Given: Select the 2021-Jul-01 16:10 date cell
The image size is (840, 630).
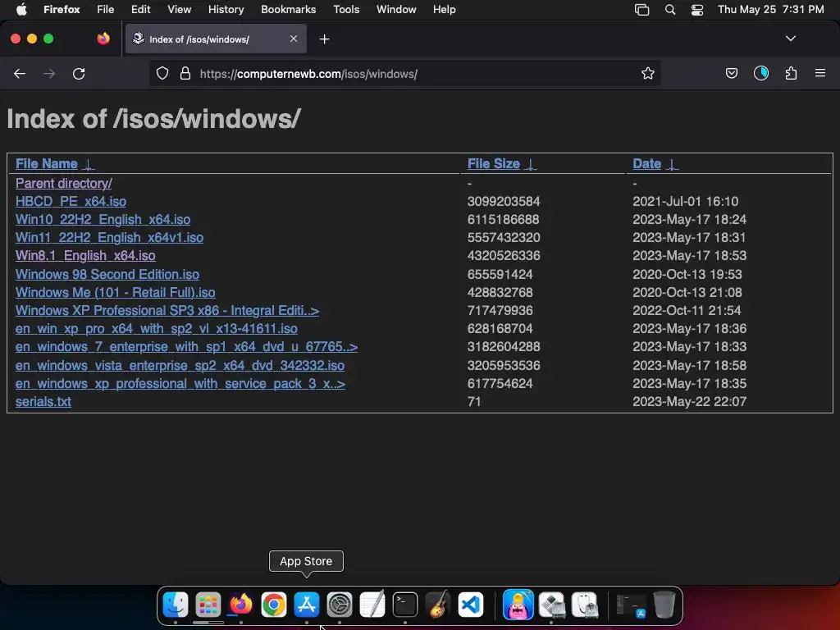Looking at the screenshot, I should [685, 202].
